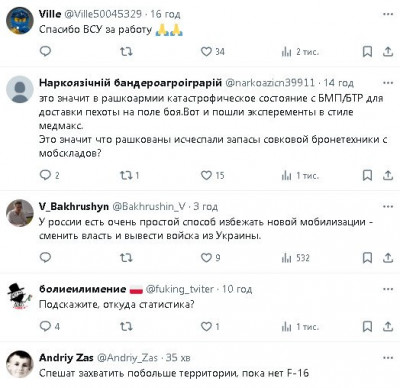View analytics on Ville's tweet

[x=300, y=52]
